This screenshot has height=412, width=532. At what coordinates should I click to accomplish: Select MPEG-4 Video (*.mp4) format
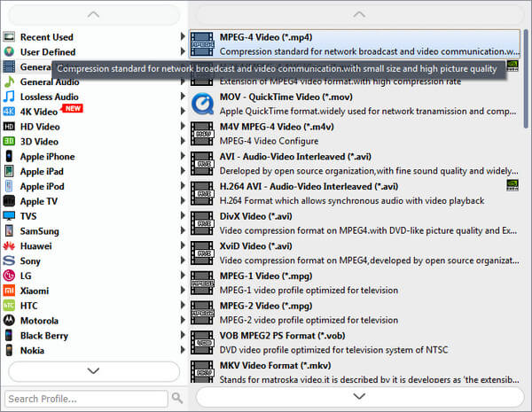pyautogui.click(x=355, y=44)
